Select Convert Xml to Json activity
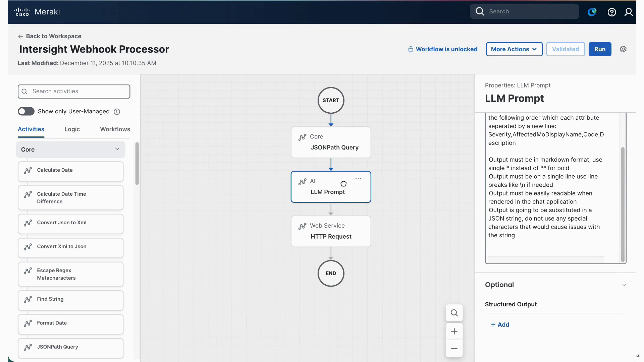The width and height of the screenshot is (644, 362). [x=70, y=248]
